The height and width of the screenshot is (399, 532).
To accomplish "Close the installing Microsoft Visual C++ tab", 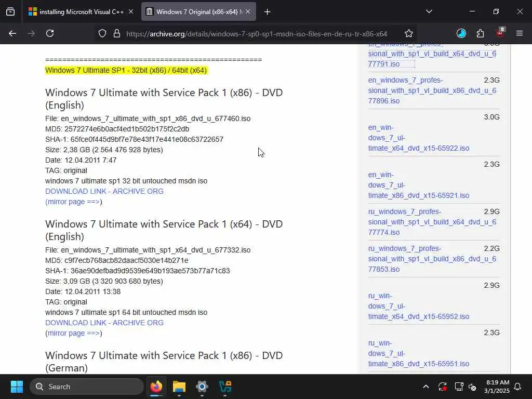I will pos(130,11).
